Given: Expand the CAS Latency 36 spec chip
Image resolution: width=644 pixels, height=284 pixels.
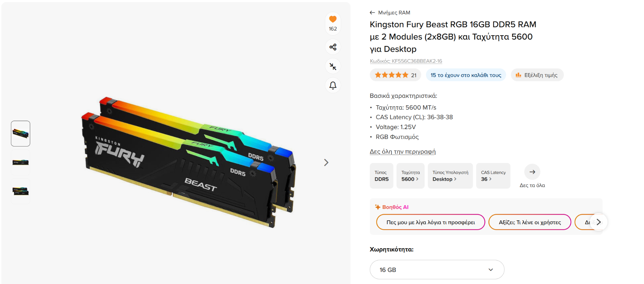Looking at the screenshot, I should coord(493,176).
